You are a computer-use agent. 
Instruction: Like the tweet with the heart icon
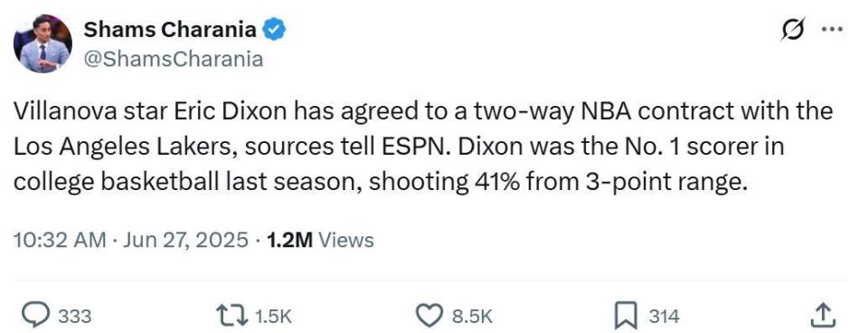click(430, 316)
